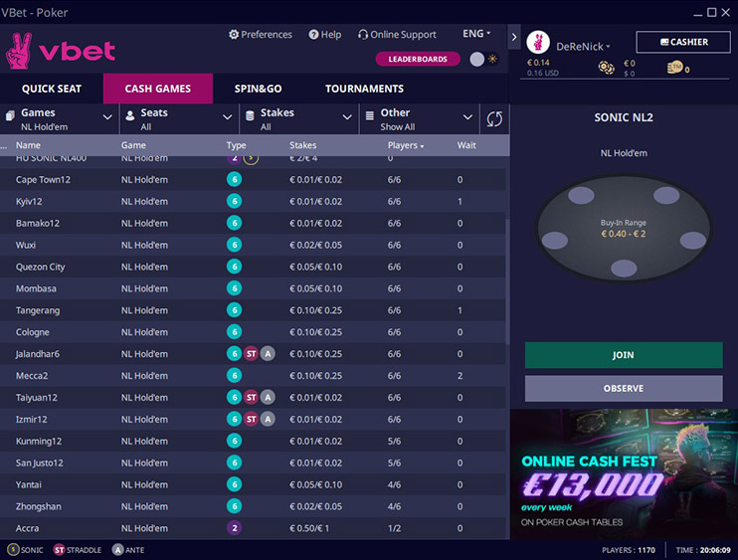Contact Online Support headset icon

[362, 35]
